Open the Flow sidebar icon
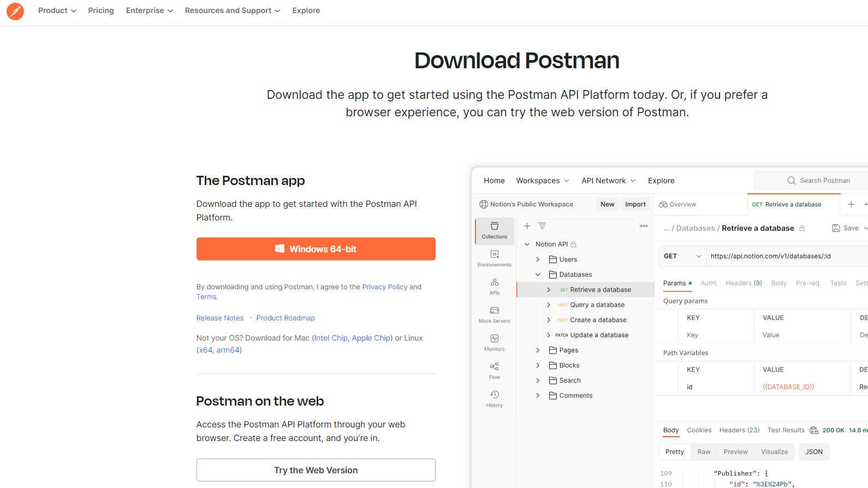 tap(495, 371)
